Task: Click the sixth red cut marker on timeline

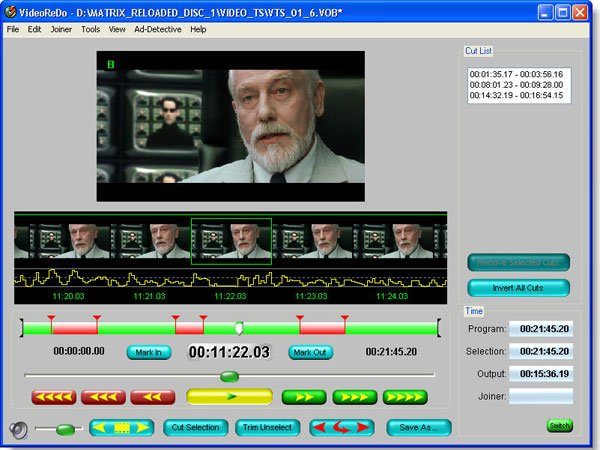Action: pyautogui.click(x=345, y=319)
